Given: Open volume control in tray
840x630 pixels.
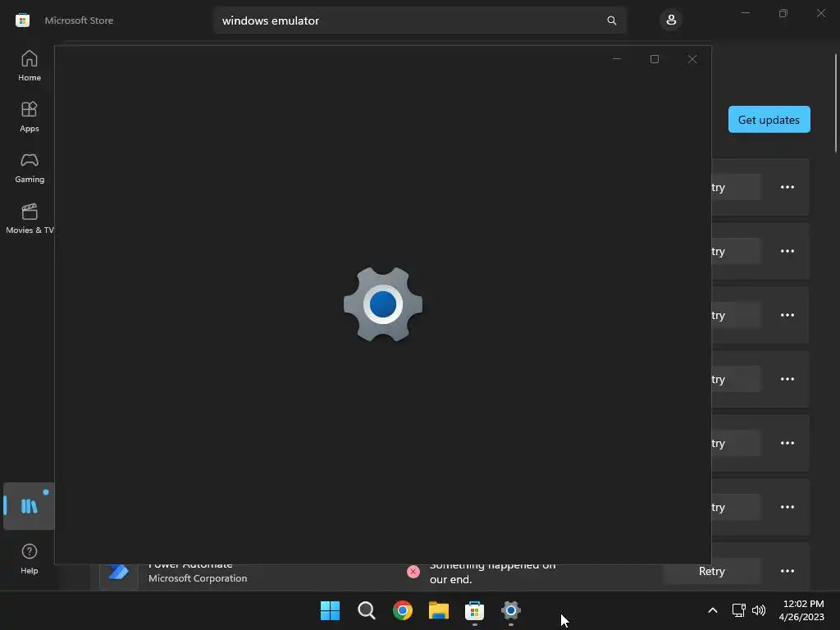Looking at the screenshot, I should (759, 610).
